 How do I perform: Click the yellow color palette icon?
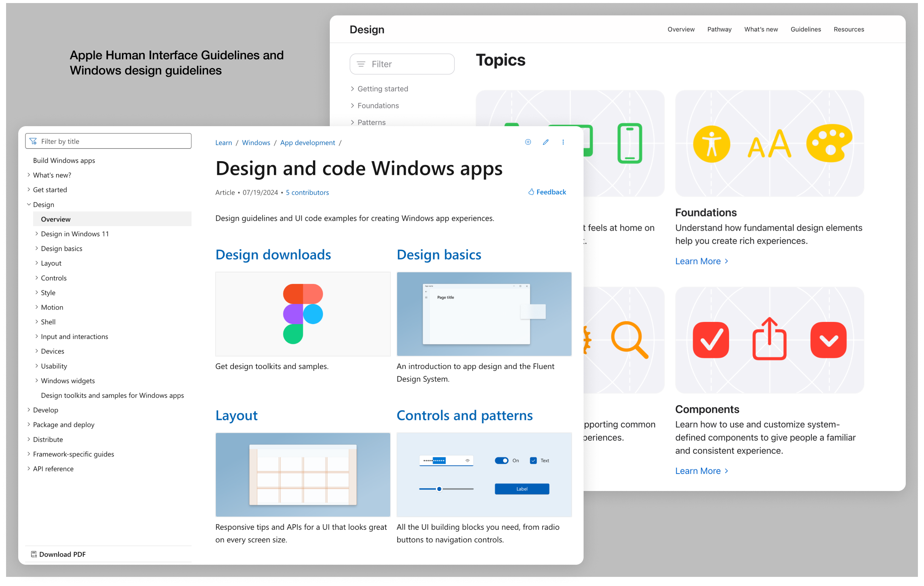pyautogui.click(x=829, y=143)
